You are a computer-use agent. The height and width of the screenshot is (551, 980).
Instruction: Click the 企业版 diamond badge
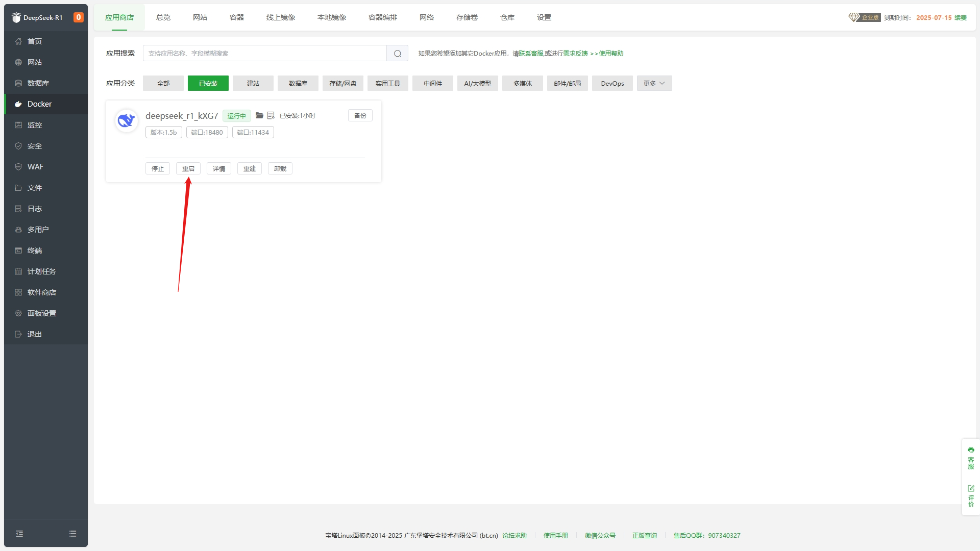pyautogui.click(x=865, y=17)
